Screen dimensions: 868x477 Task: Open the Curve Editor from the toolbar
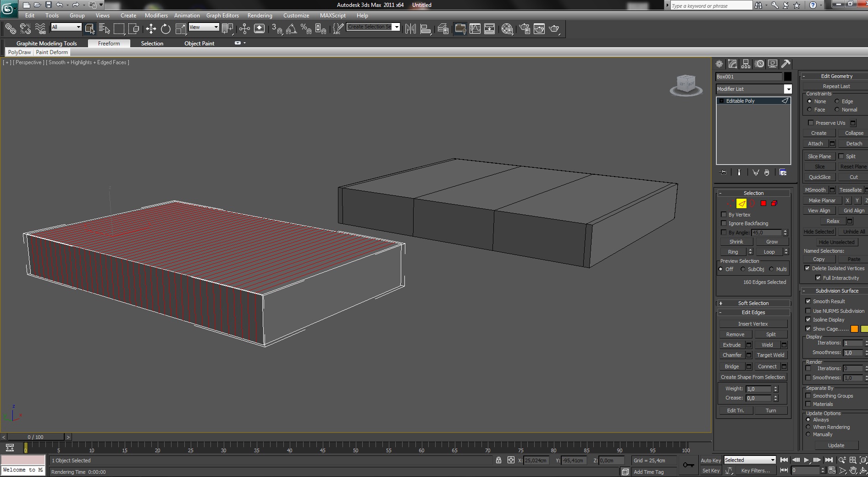click(x=475, y=29)
